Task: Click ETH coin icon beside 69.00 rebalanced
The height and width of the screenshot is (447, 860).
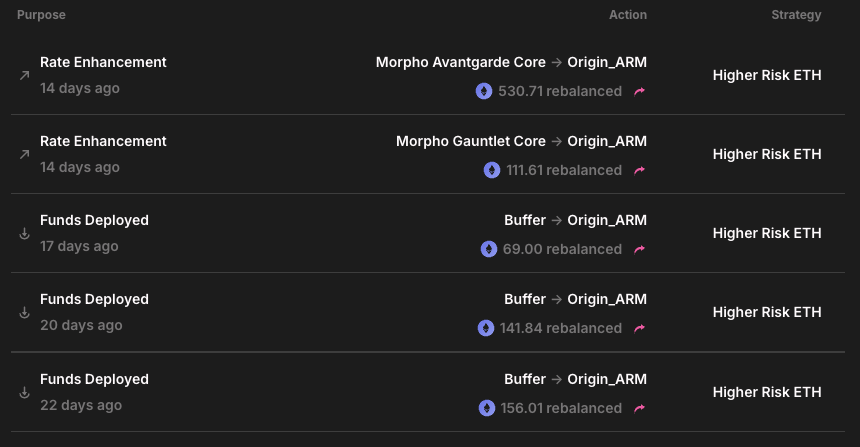Action: click(x=489, y=249)
